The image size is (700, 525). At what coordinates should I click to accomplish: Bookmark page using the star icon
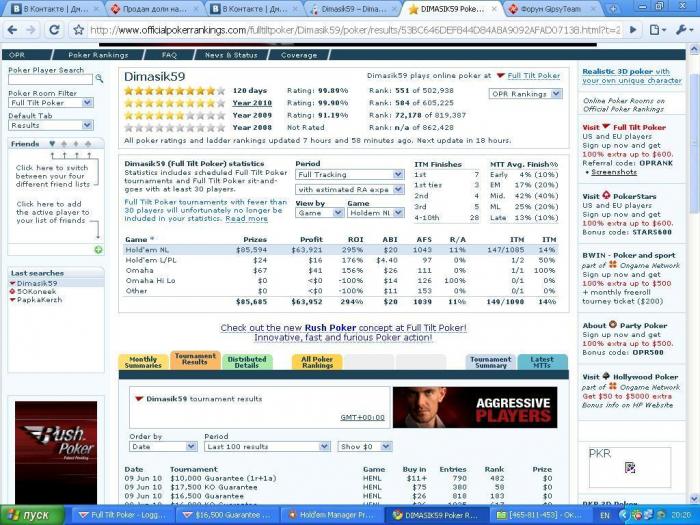tap(79, 30)
